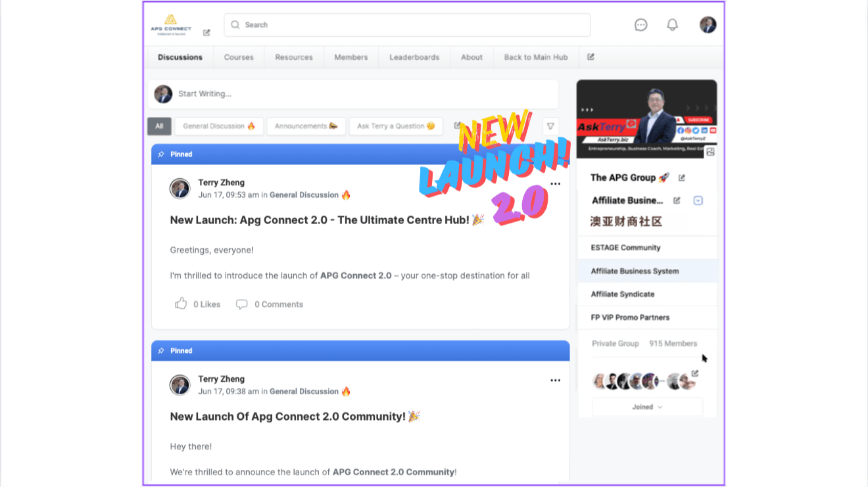
Task: Open post 'New Launch: Apg Connect 2.0 - The Ultimate Centre Hub!'
Action: 320,220
